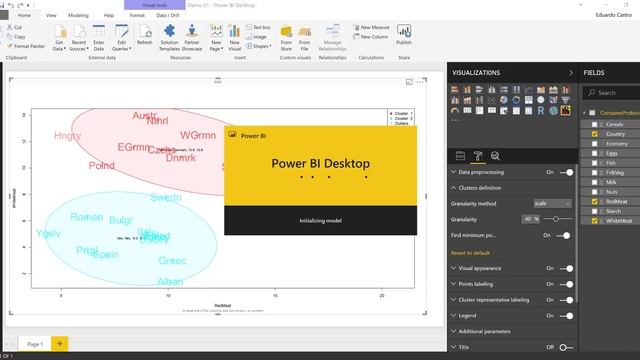
Task: Open the Help ribbon tab
Action: coord(109,15)
